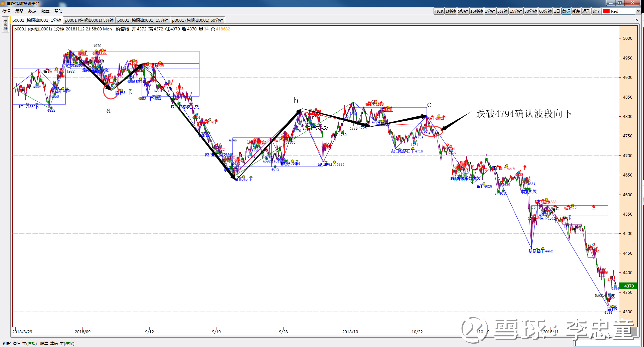Set chart period to 1日
644x347 pixels.
click(x=557, y=11)
